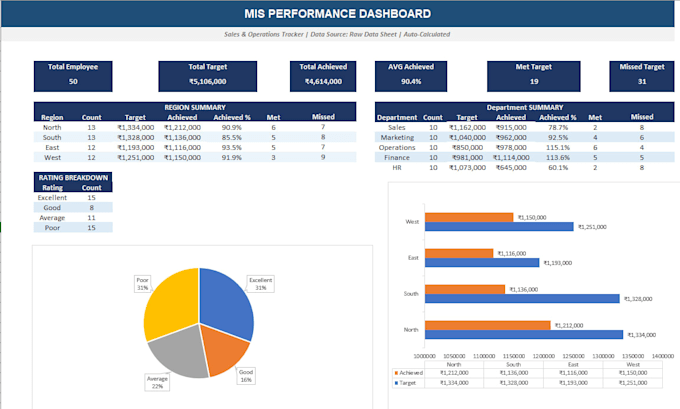Screen dimensions: 680x409
Task: Select West blue Target bar
Action: [499, 226]
